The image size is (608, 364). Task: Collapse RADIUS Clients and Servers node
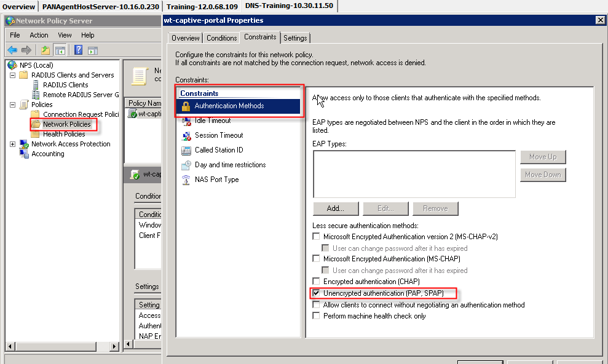tap(12, 75)
